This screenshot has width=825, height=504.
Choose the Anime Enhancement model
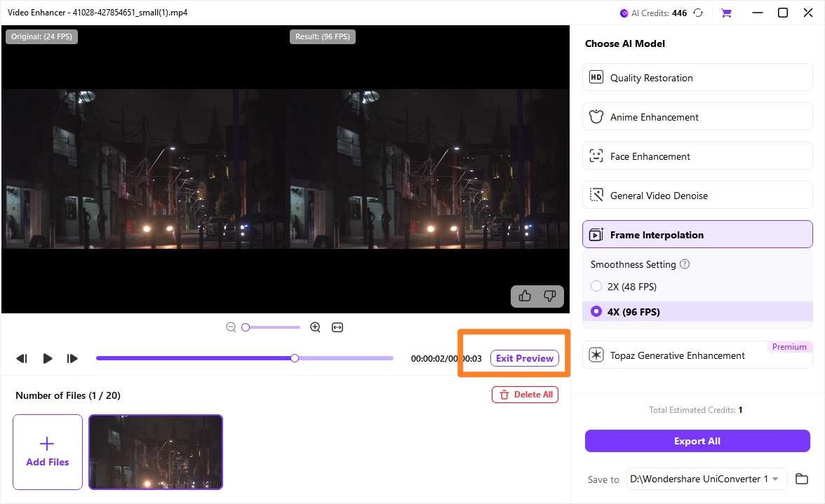click(697, 116)
